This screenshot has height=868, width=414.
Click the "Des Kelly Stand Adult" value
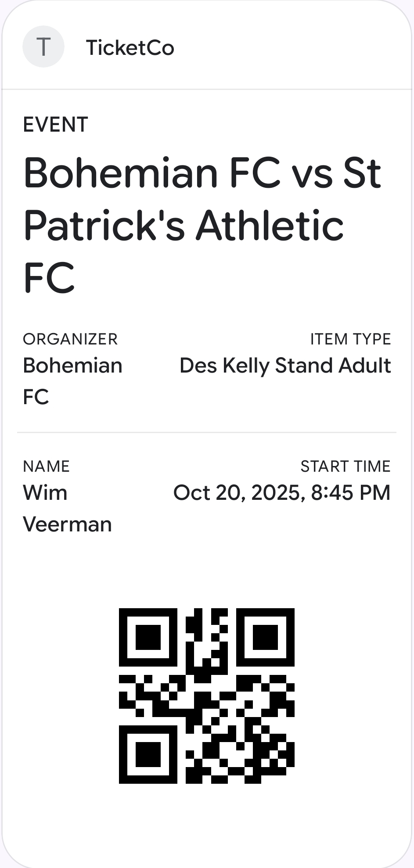click(x=285, y=366)
